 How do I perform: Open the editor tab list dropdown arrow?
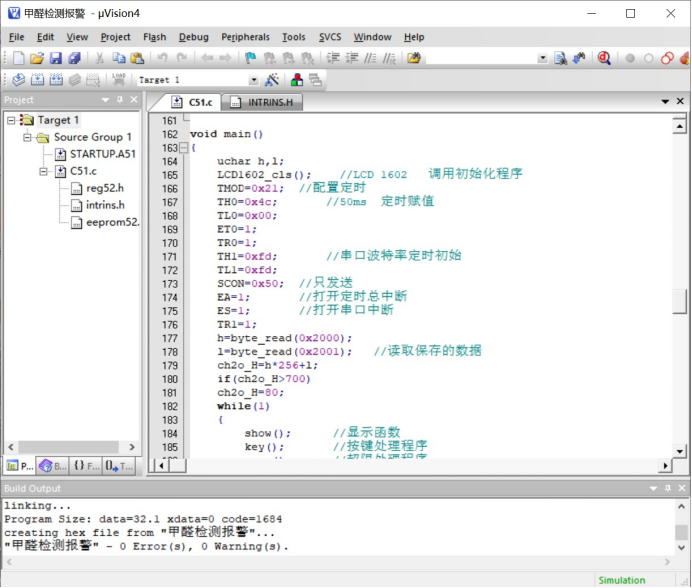665,102
